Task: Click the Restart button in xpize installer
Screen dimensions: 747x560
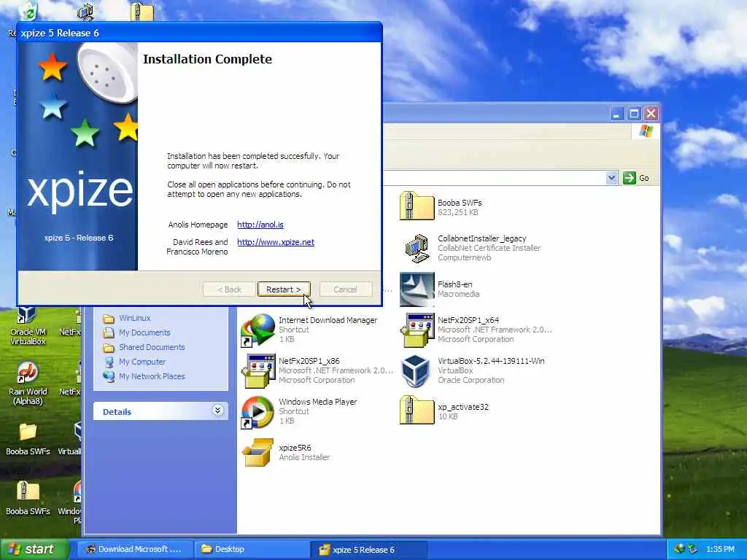Action: click(284, 289)
